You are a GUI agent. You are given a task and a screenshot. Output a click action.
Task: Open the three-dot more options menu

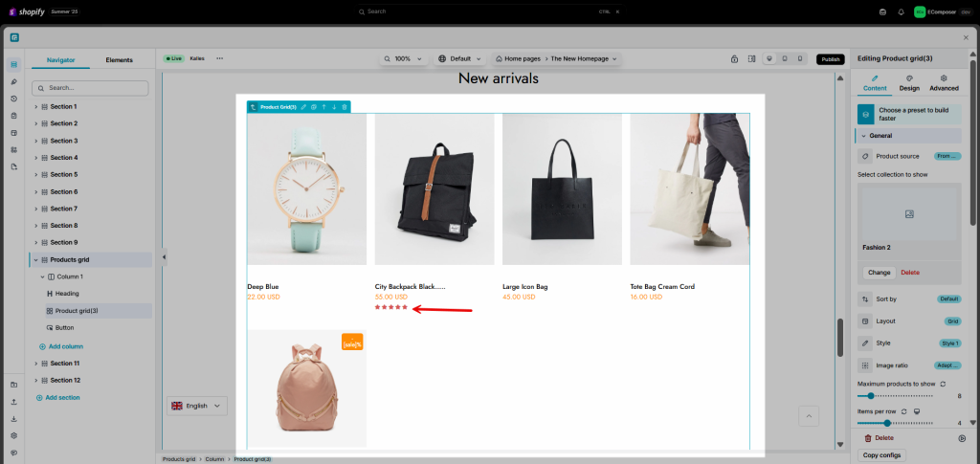219,58
